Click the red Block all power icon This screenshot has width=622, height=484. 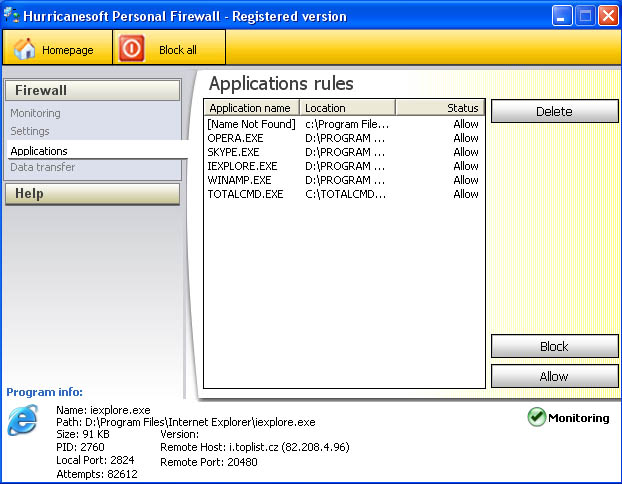click(131, 48)
